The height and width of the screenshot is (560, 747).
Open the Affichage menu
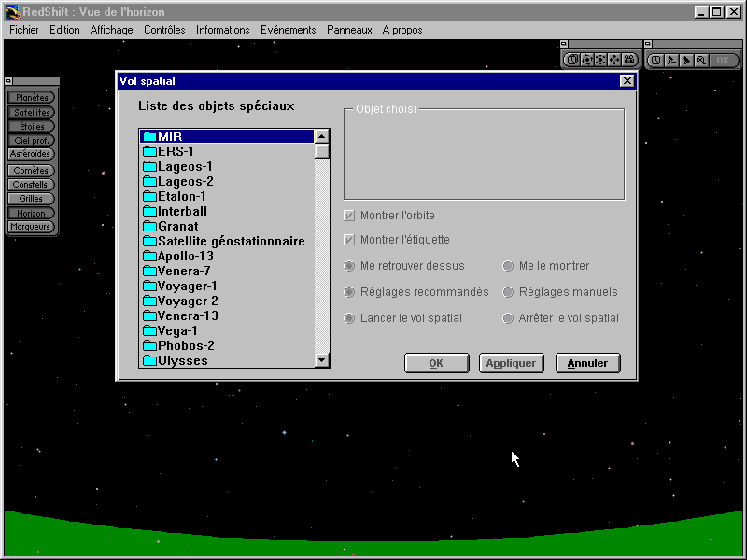(x=111, y=30)
